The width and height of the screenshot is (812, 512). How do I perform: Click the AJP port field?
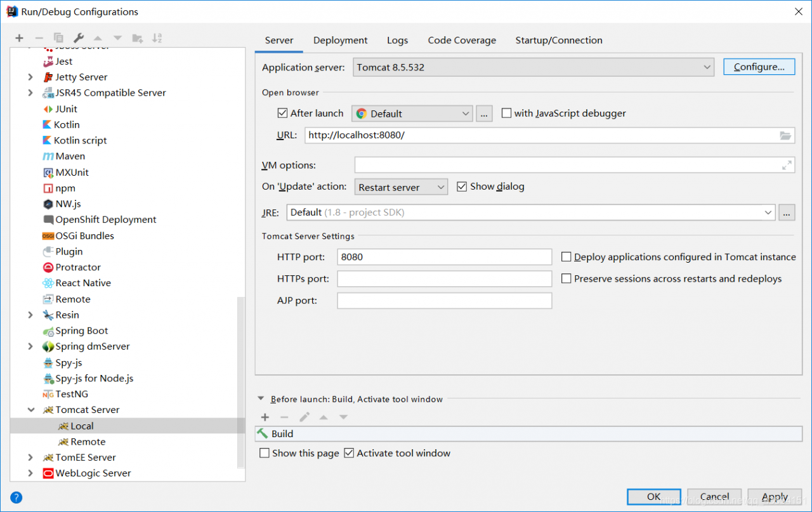(x=445, y=301)
